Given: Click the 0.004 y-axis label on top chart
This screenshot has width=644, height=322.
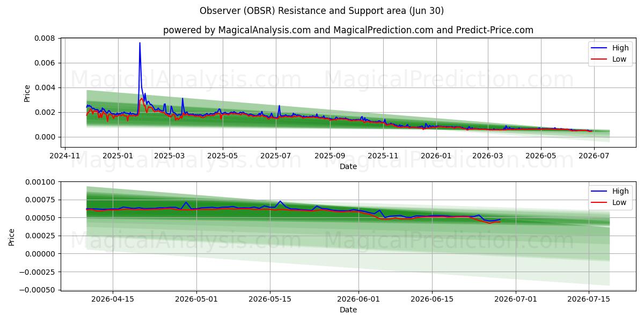Looking at the screenshot, I should point(45,87).
